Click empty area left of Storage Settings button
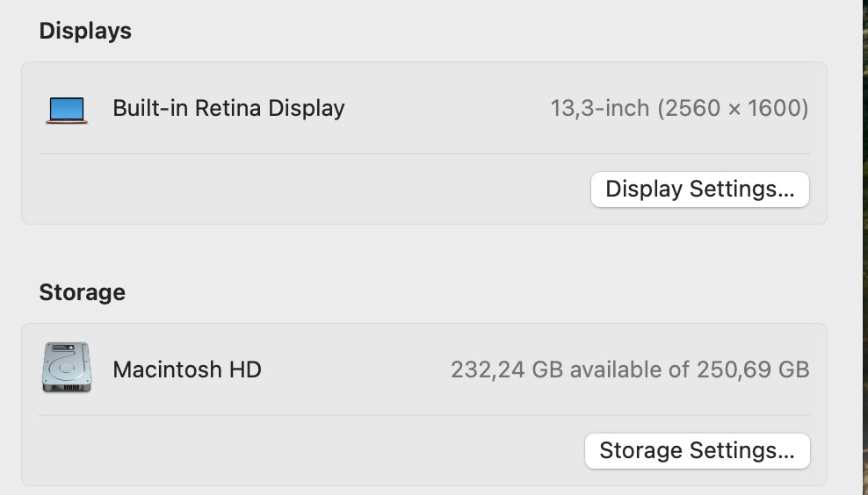Viewport: 868px width, 495px height. point(307,451)
